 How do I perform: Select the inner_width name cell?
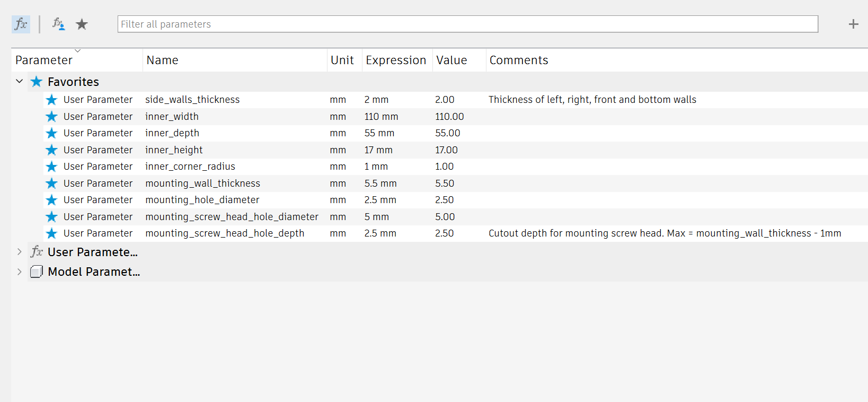pos(172,116)
